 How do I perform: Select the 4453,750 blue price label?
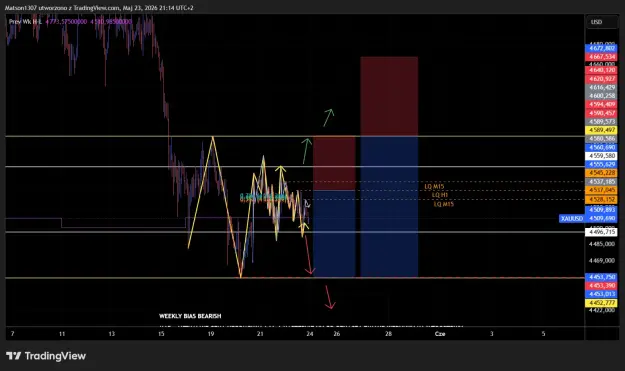(x=601, y=277)
